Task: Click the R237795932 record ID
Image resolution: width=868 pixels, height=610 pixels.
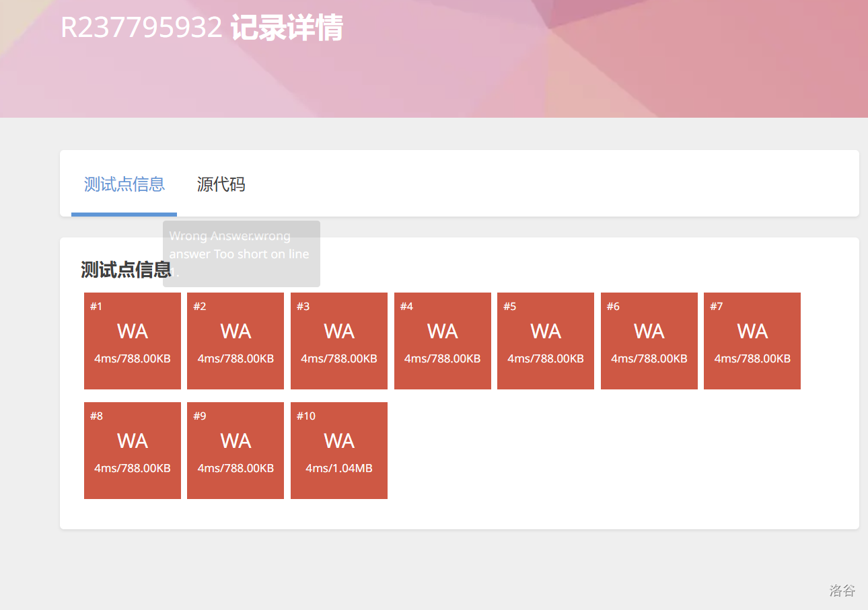Action: click(x=141, y=28)
